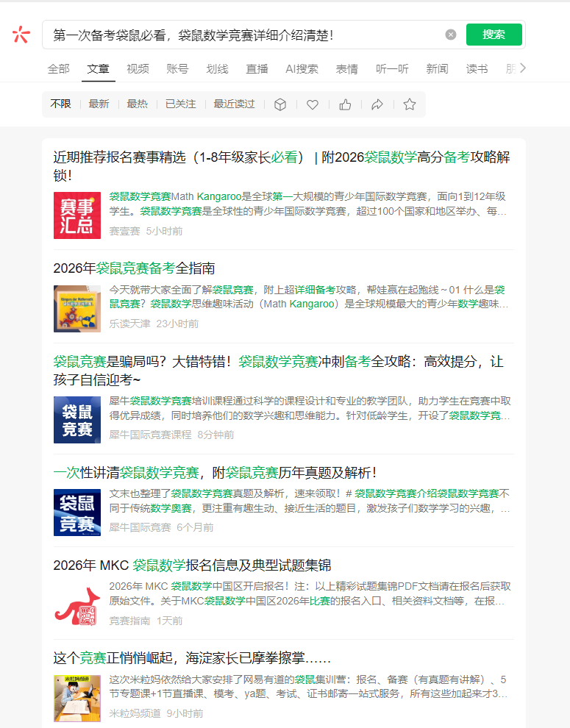
Task: Click snippet starting 这次米粒妈依然给大家安排
Action: (x=310, y=687)
